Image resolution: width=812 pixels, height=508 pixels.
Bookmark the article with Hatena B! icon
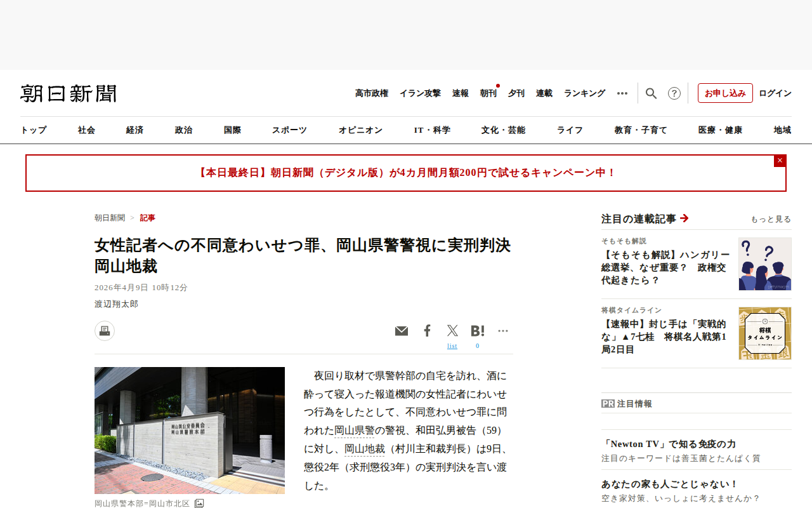point(478,331)
